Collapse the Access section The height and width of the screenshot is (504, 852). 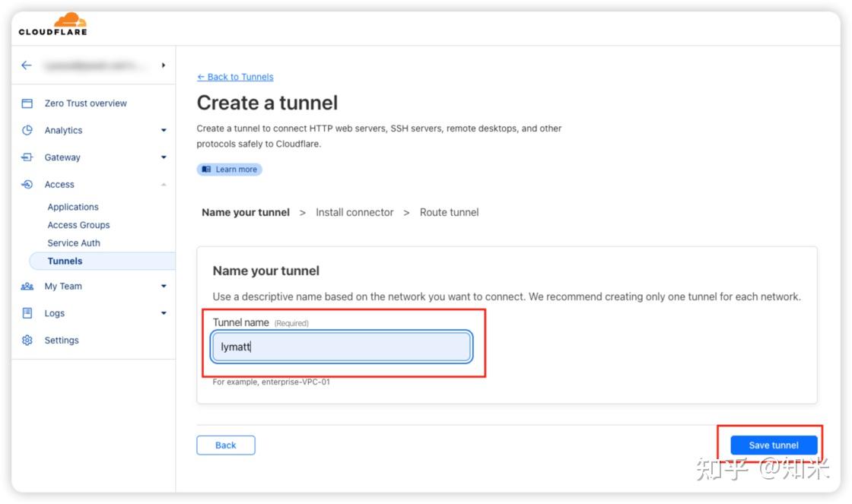(x=162, y=184)
